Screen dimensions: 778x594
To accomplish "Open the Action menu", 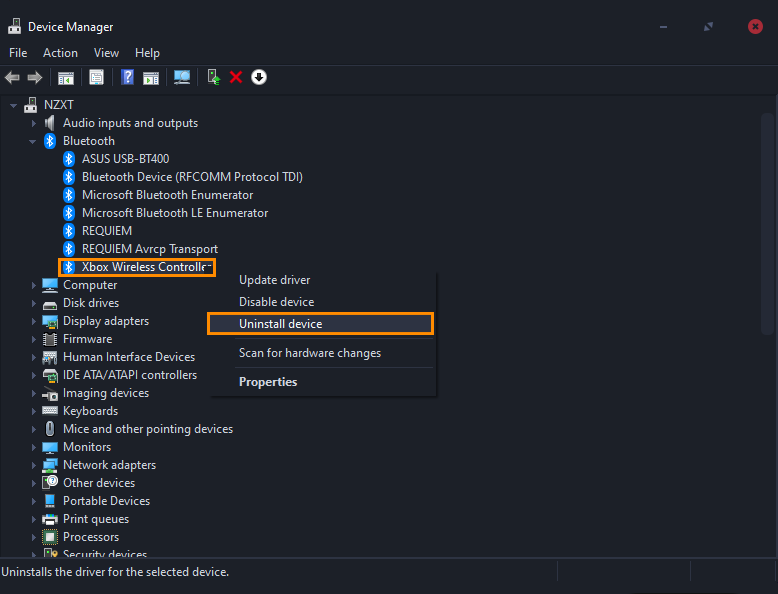I will point(60,53).
